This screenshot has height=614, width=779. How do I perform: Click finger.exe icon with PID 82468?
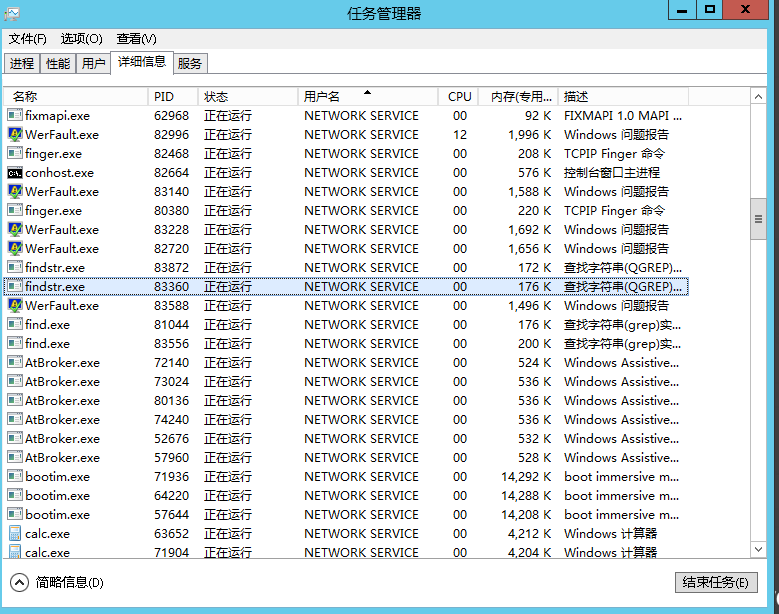tap(15, 153)
